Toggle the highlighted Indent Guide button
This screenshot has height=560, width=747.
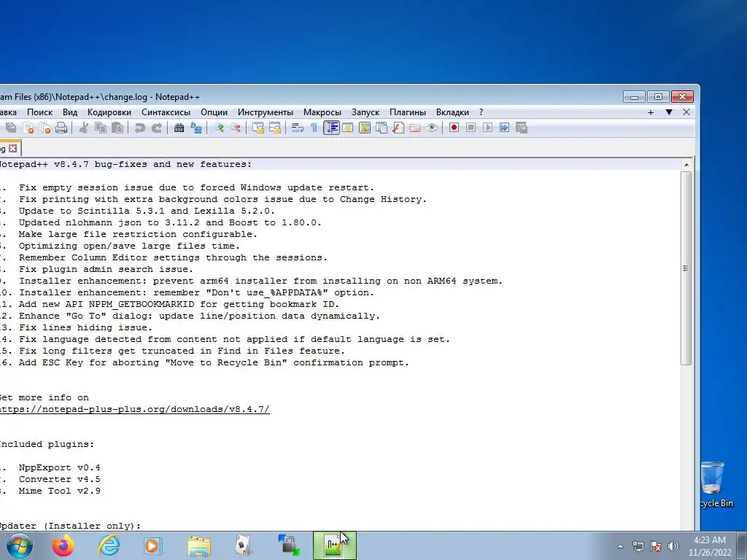click(332, 128)
